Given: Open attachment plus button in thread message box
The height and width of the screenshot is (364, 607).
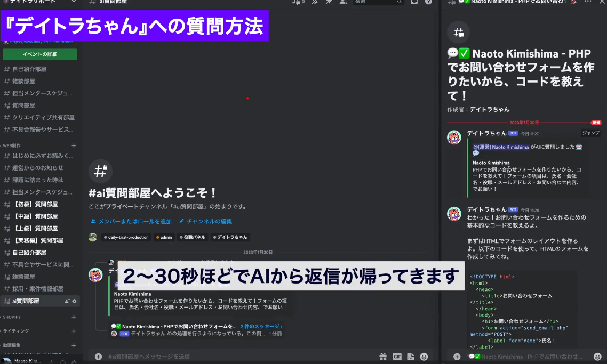Looking at the screenshot, I should tap(457, 357).
